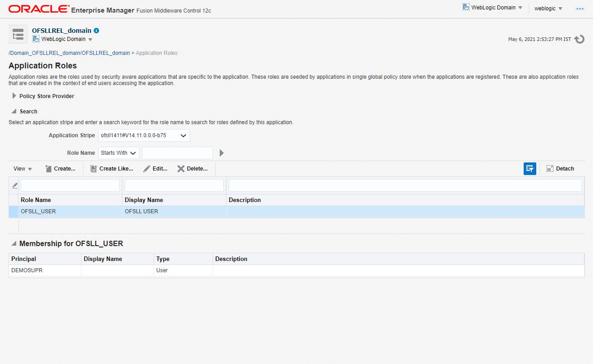Select the DEMOSUPR principal row
The height and width of the screenshot is (364, 593).
coord(297,270)
